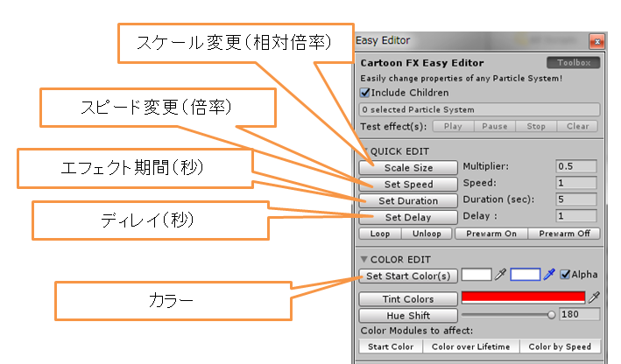Toggle the Color over Lifetime module
This screenshot has width=621, height=364.
(x=471, y=346)
